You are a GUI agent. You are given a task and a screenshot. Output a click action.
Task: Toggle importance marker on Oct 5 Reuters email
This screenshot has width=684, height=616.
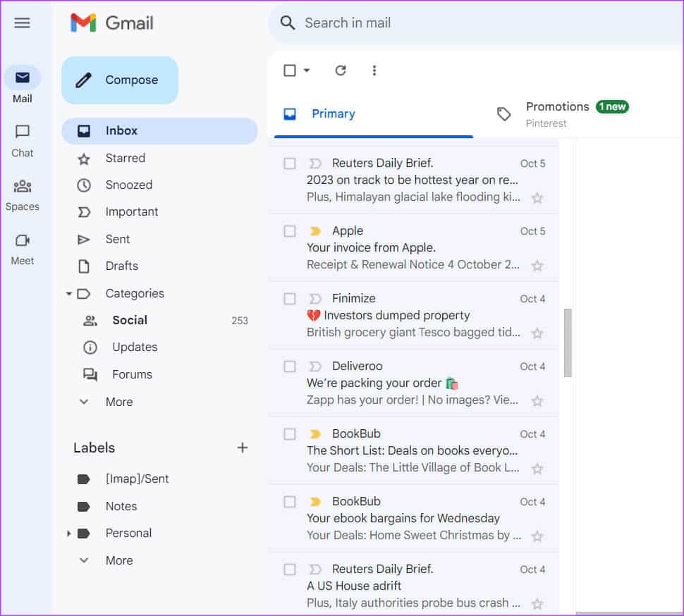[315, 164]
